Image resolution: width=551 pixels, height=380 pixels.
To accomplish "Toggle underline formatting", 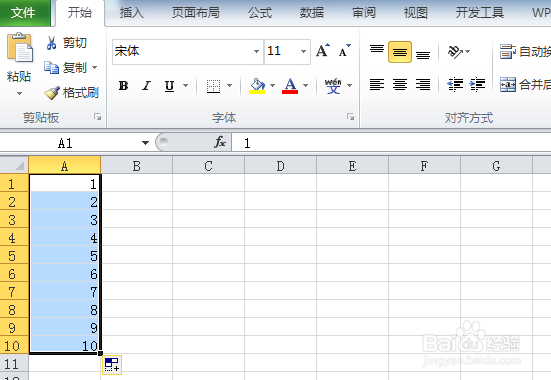I will (x=169, y=85).
